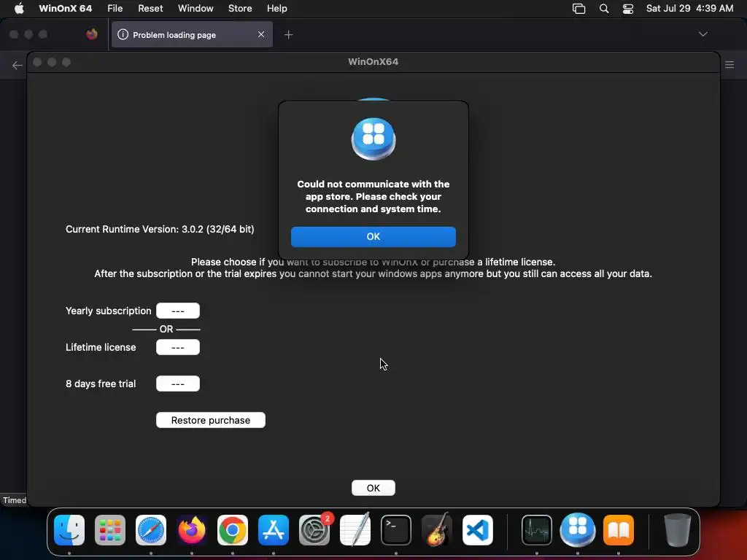Open Finder from the Dock

click(x=69, y=529)
